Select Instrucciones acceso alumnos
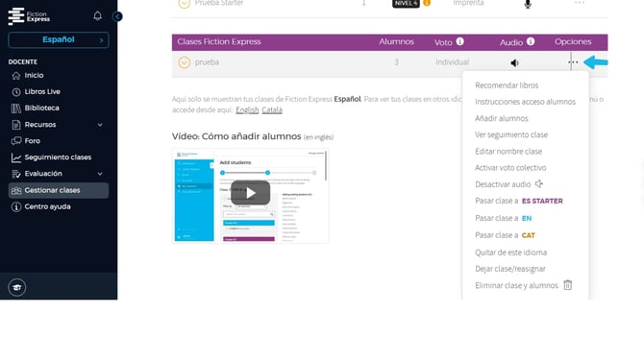Image resolution: width=644 pixels, height=361 pixels. (526, 102)
